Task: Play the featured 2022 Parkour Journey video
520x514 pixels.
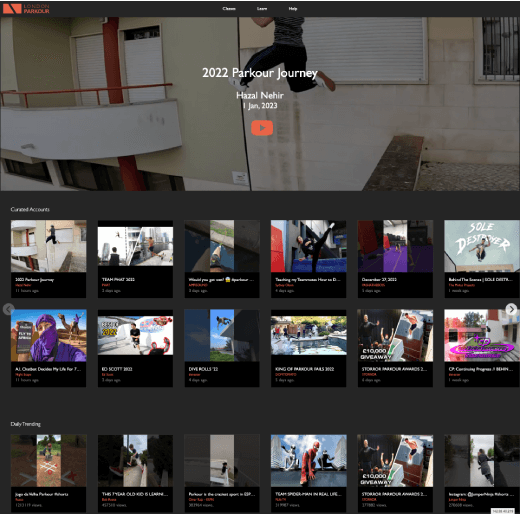Action: point(262,128)
